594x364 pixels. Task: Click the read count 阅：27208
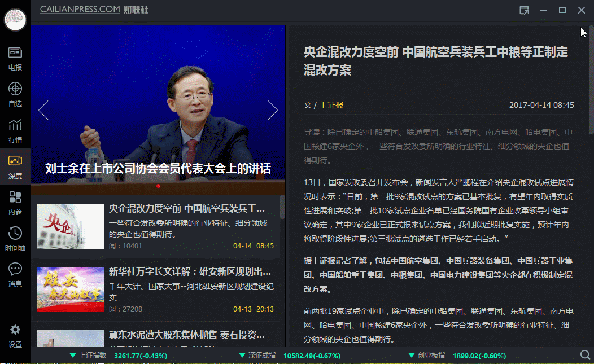pyautogui.click(x=125, y=309)
